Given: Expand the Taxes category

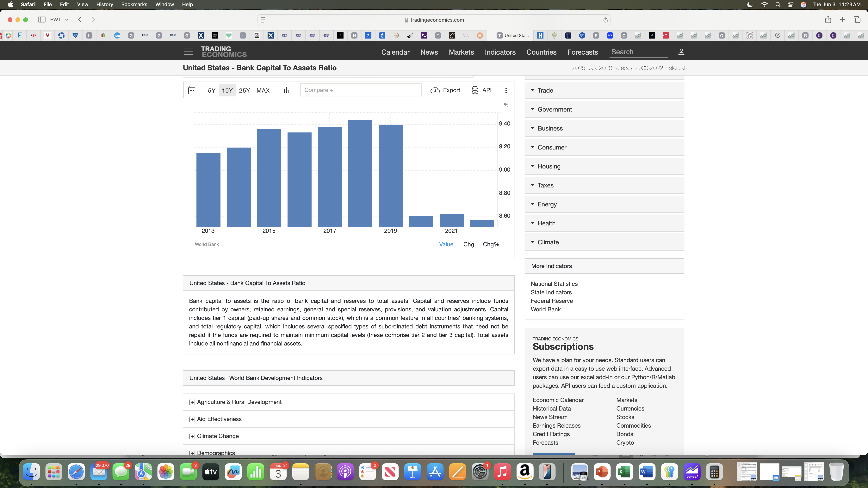Looking at the screenshot, I should tap(604, 185).
